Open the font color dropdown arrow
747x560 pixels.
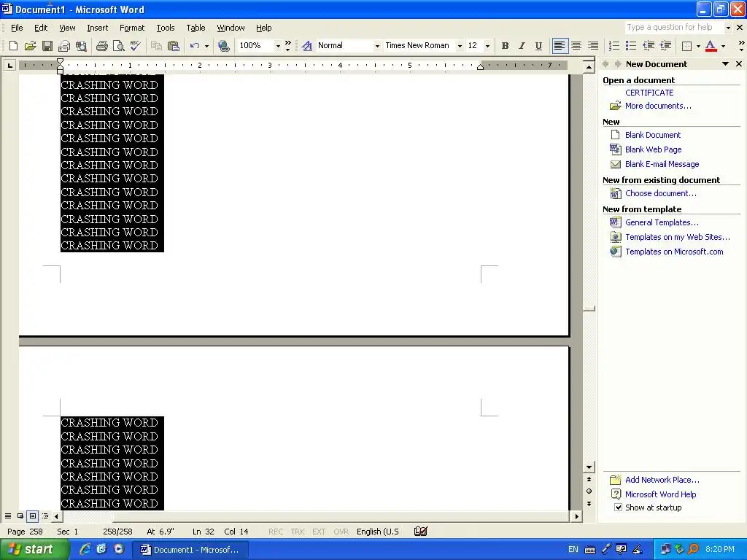click(723, 46)
